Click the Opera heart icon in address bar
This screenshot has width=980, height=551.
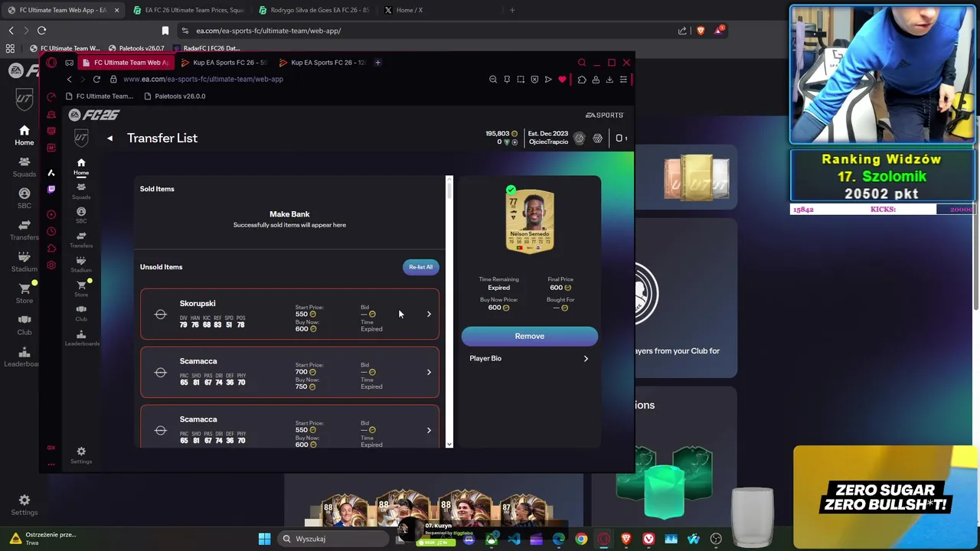click(562, 80)
